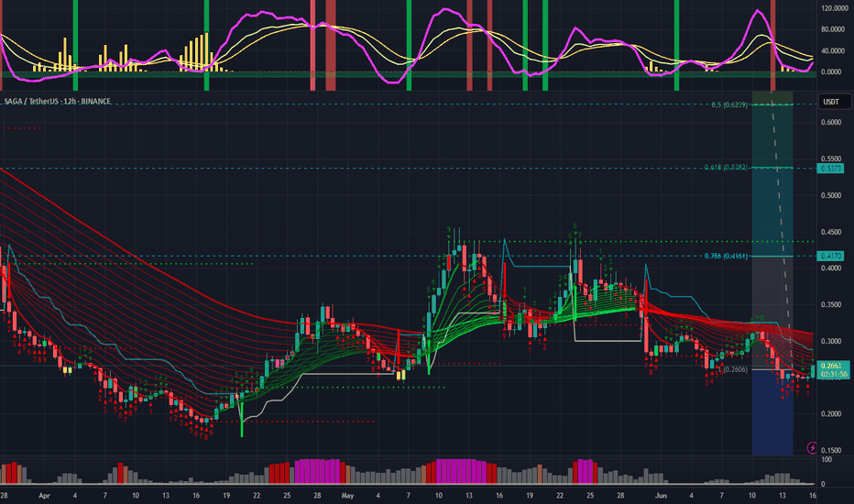Click the blue short-position zone of the forecast
This screenshot has height=504, width=854.
coord(772,412)
